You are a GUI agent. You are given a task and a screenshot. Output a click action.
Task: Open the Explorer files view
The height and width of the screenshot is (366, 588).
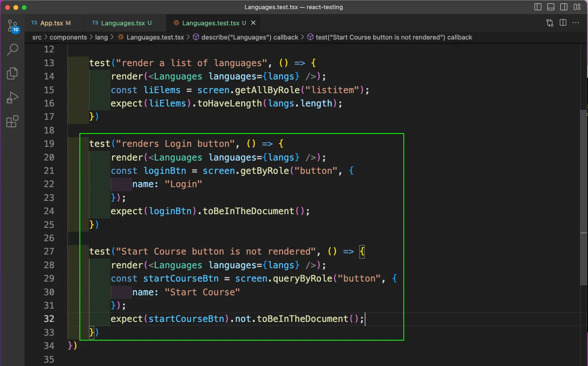click(12, 74)
